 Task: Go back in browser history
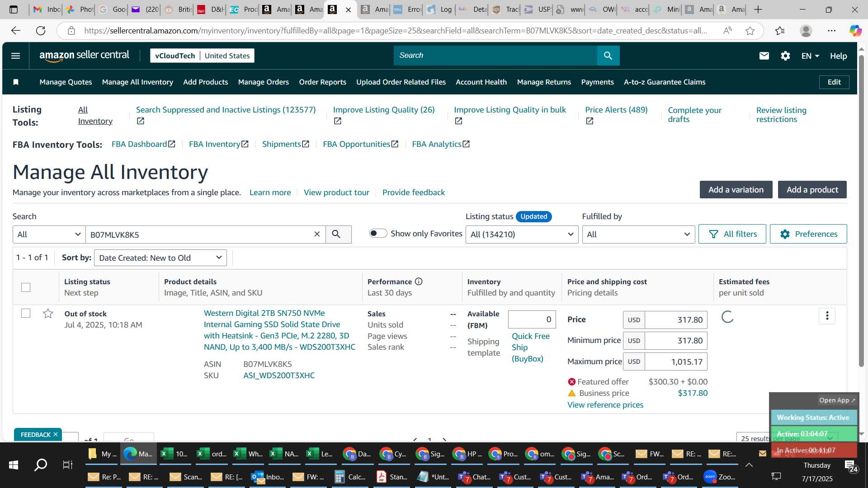[x=16, y=31]
